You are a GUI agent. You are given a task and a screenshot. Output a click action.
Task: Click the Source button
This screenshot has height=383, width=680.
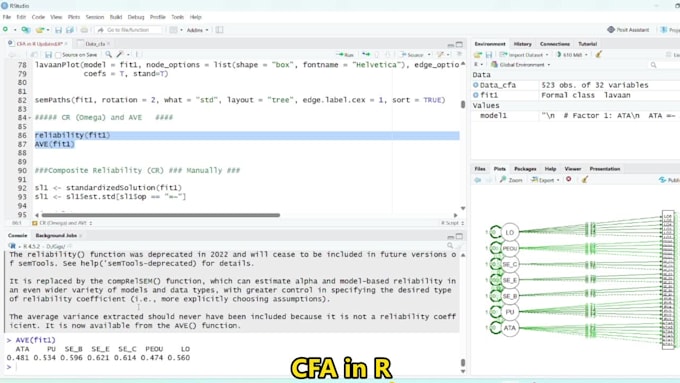(x=412, y=55)
